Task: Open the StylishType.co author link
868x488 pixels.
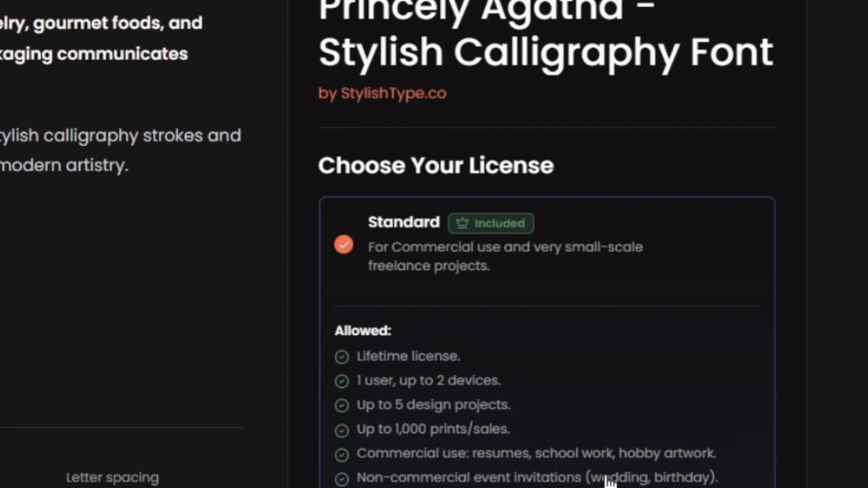Action: (393, 93)
